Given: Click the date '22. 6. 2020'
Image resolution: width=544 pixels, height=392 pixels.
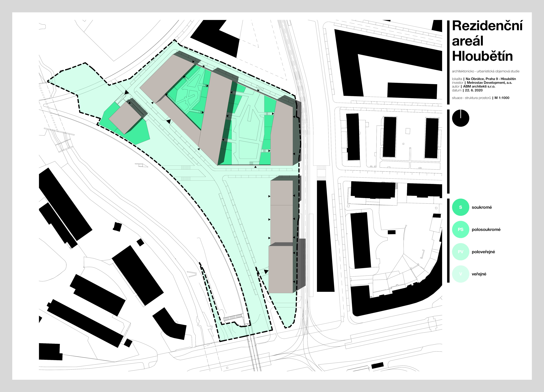Looking at the screenshot, I should click(x=474, y=90).
